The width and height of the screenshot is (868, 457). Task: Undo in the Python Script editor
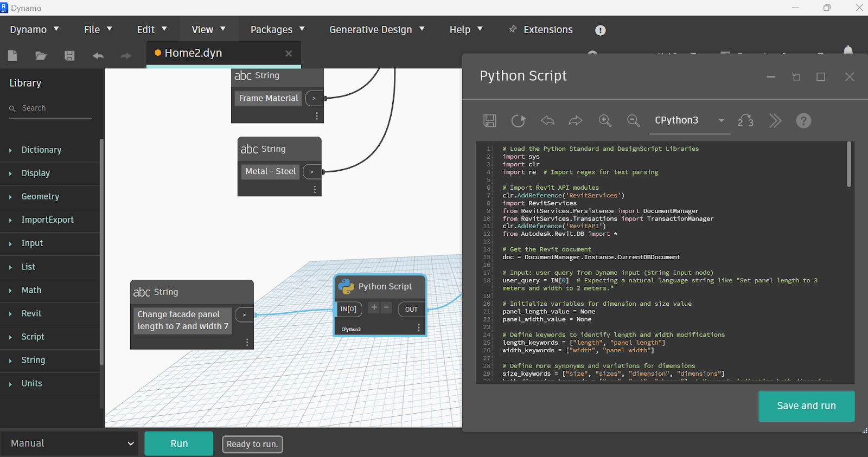[547, 120]
